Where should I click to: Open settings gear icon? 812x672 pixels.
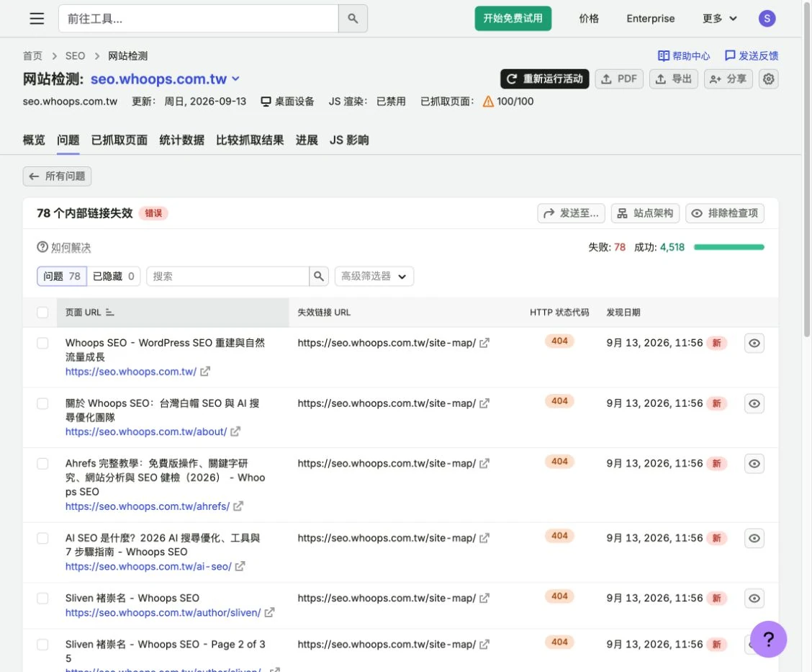coord(769,79)
